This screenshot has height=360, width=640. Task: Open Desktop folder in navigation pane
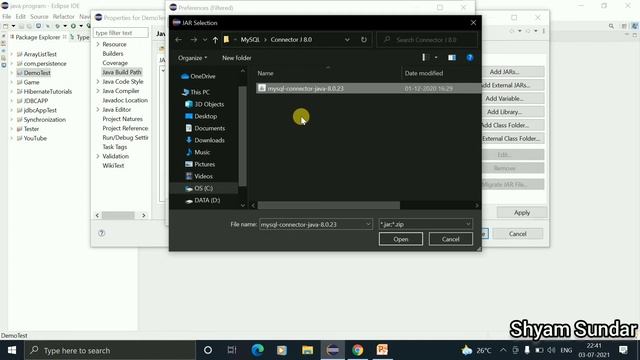(201, 116)
